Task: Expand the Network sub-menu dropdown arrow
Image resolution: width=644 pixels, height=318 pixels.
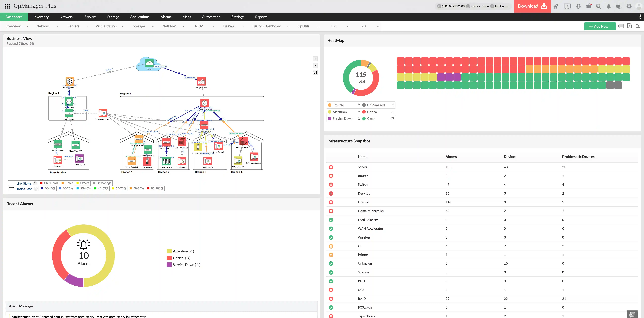Action: [57, 26]
